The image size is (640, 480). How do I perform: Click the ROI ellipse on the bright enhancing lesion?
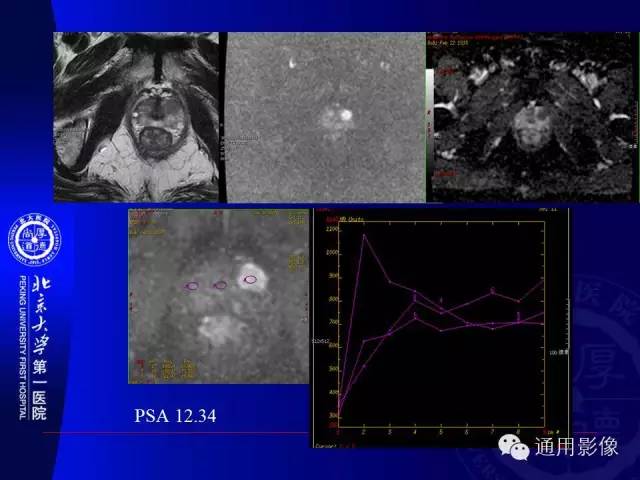pos(250,280)
